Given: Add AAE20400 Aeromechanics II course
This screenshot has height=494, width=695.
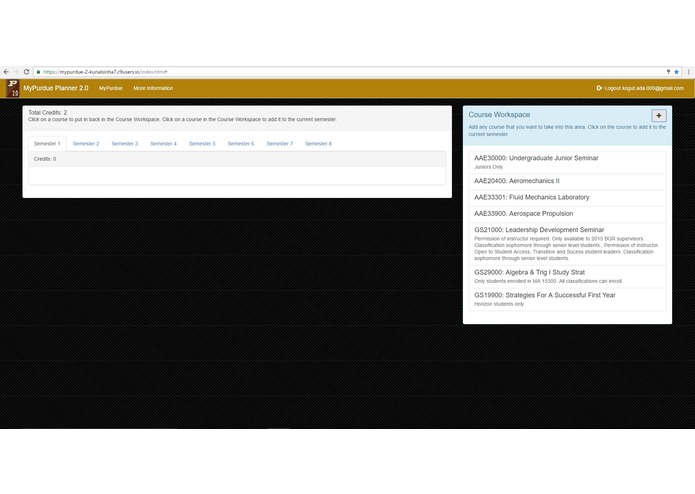Looking at the screenshot, I should (567, 181).
